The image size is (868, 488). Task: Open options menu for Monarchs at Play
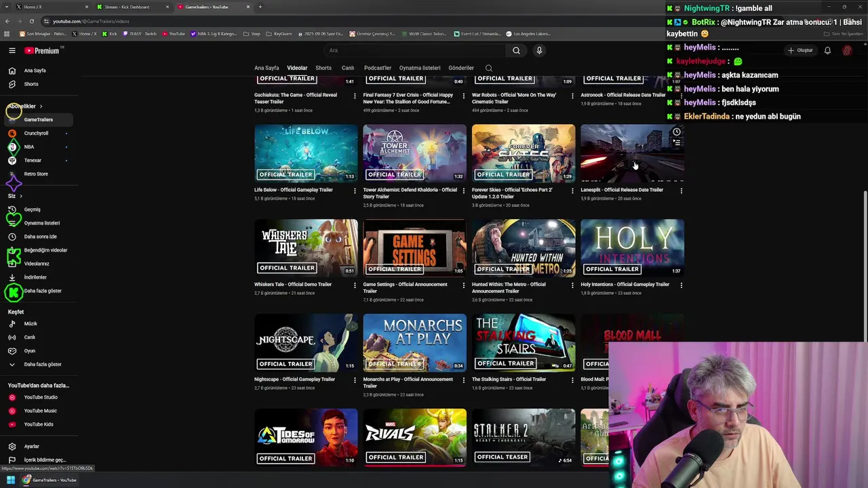[464, 380]
